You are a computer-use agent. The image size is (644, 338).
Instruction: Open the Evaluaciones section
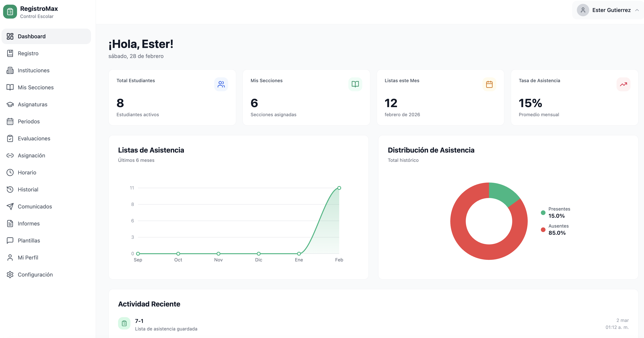[x=34, y=138]
